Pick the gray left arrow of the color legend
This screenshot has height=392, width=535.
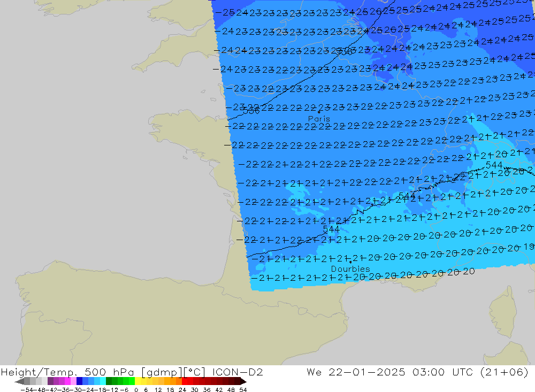click(19, 381)
